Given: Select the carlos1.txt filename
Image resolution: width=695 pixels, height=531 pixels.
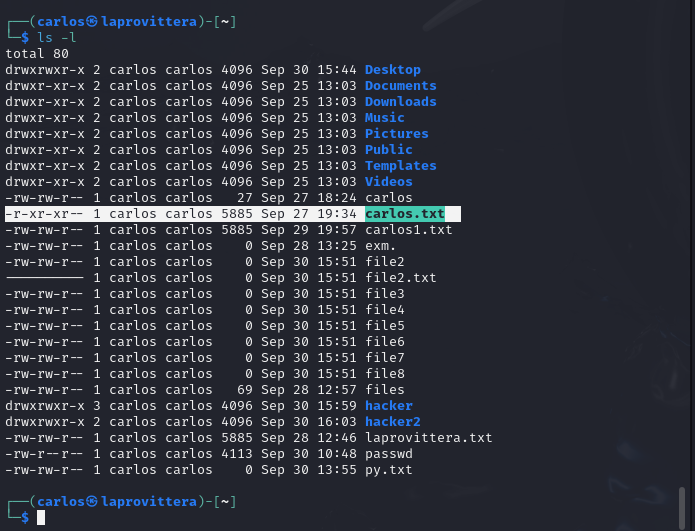Looking at the screenshot, I should (409, 230).
